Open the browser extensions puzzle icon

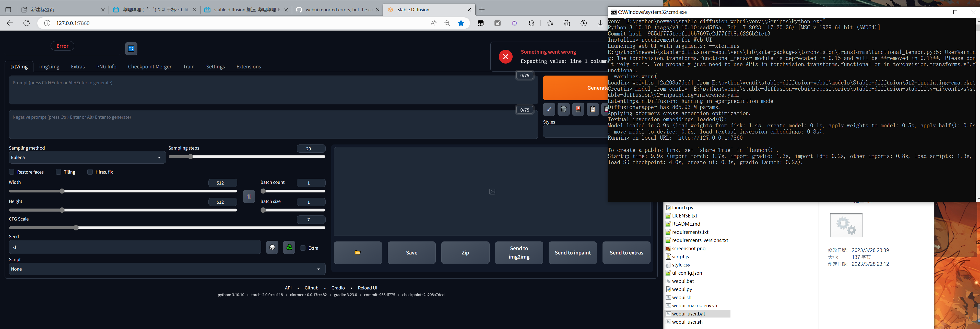532,23
